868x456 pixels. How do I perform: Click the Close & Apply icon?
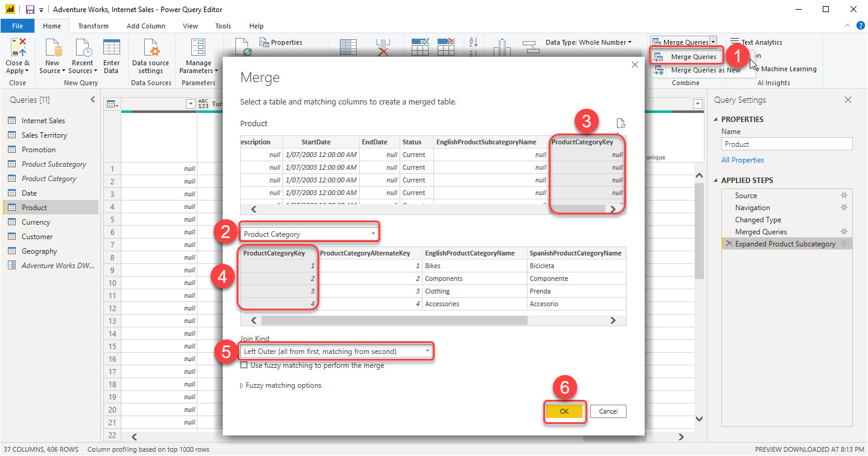(18, 48)
